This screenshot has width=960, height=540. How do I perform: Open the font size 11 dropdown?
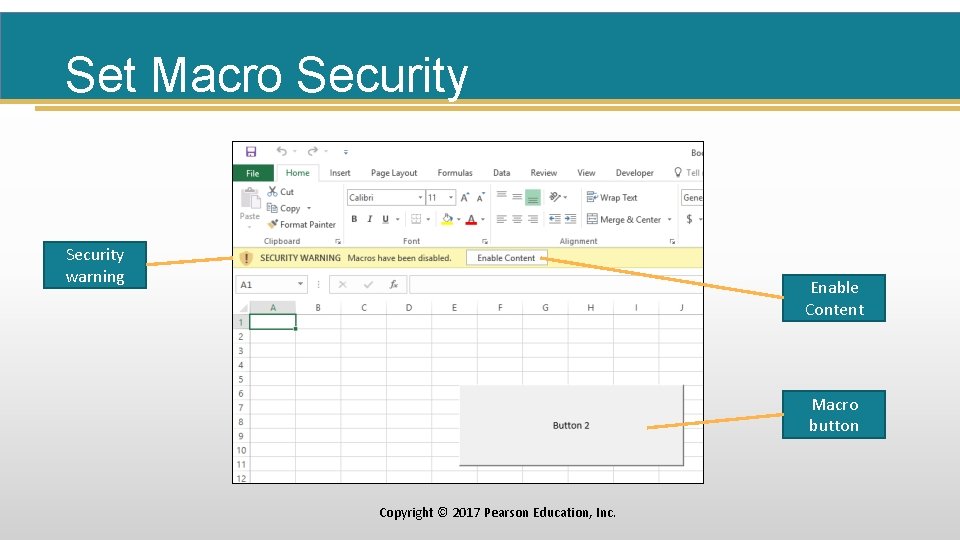pyautogui.click(x=451, y=197)
